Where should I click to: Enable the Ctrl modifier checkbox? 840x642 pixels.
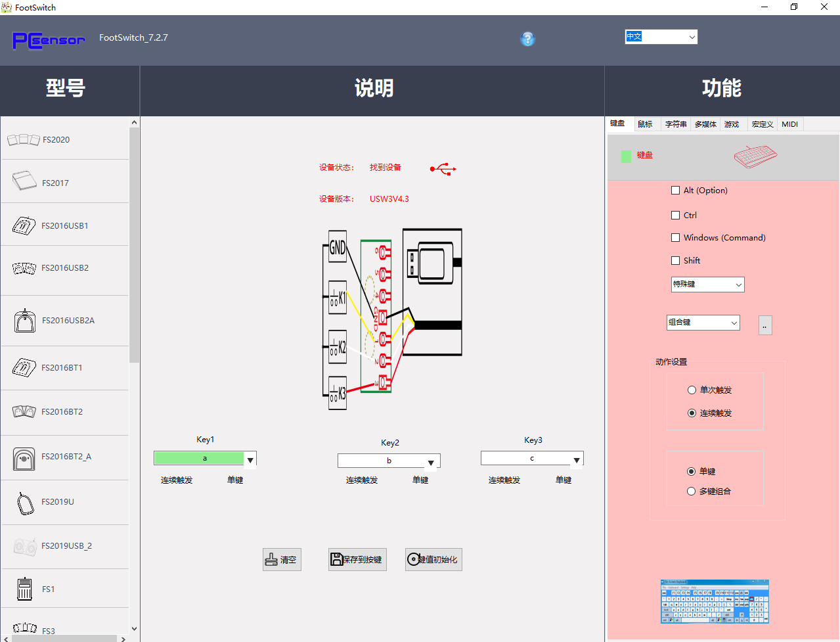point(675,215)
